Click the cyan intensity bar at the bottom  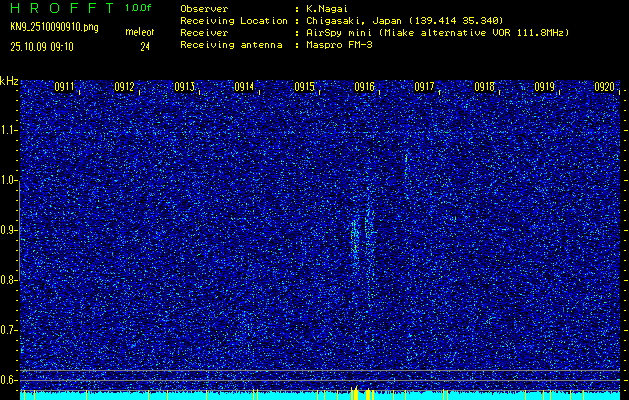[200, 395]
